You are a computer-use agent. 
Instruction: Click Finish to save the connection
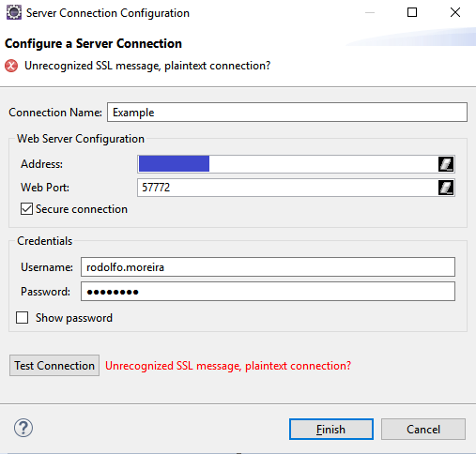(x=331, y=429)
